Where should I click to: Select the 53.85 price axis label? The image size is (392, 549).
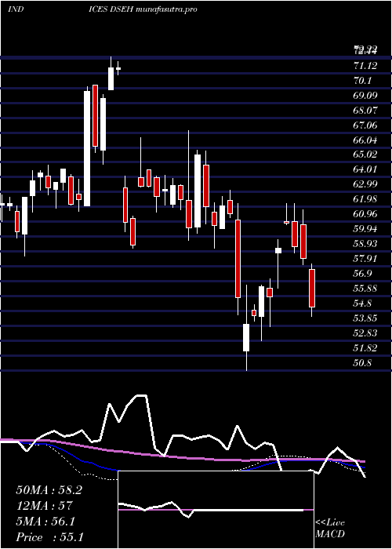click(x=366, y=318)
